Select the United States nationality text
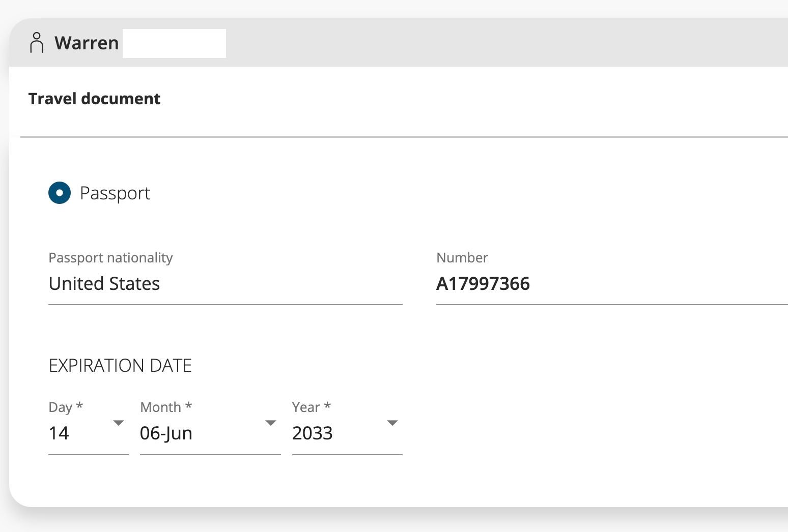The height and width of the screenshot is (532, 788). pos(104,283)
